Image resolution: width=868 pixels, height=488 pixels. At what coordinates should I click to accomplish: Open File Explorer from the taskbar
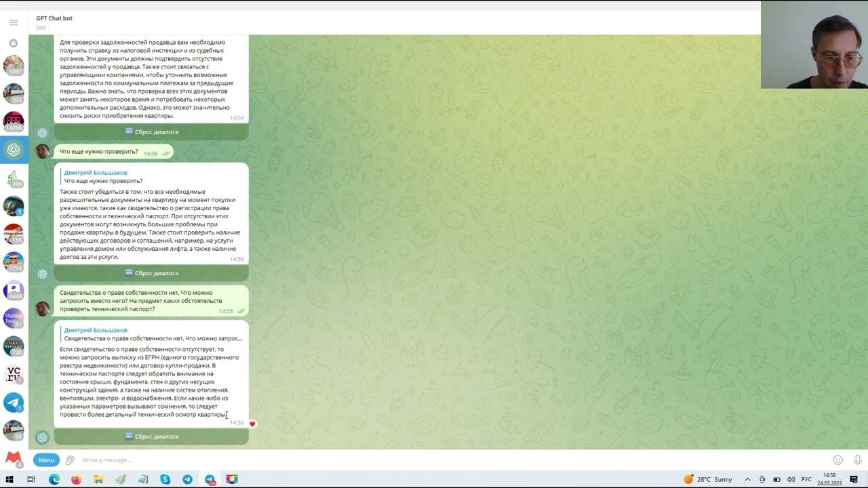tap(98, 479)
